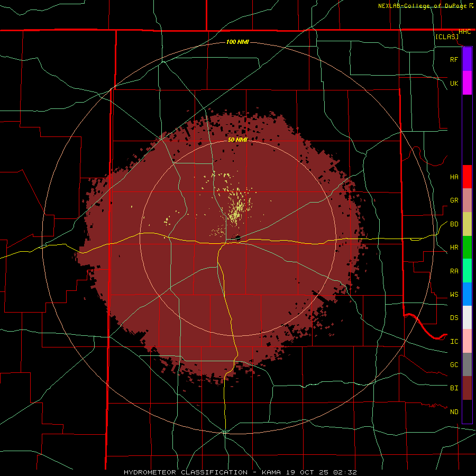This screenshot has width=476, height=476.
Task: Click the BI brown legend swatch
Action: [467, 388]
